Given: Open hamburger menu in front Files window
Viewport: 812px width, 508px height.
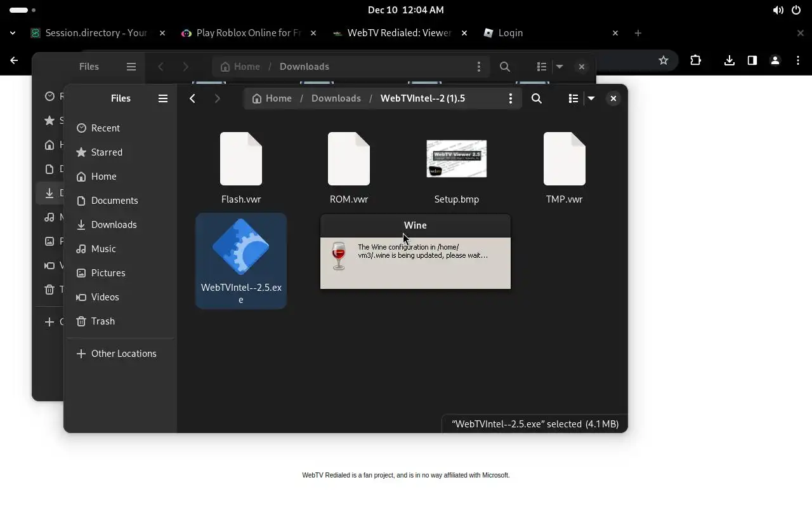Looking at the screenshot, I should point(163,98).
